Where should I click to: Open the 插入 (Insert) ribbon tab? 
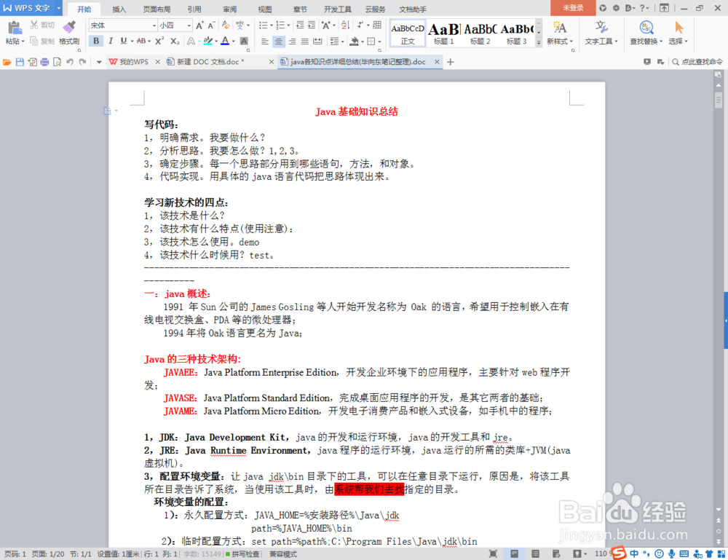(119, 9)
